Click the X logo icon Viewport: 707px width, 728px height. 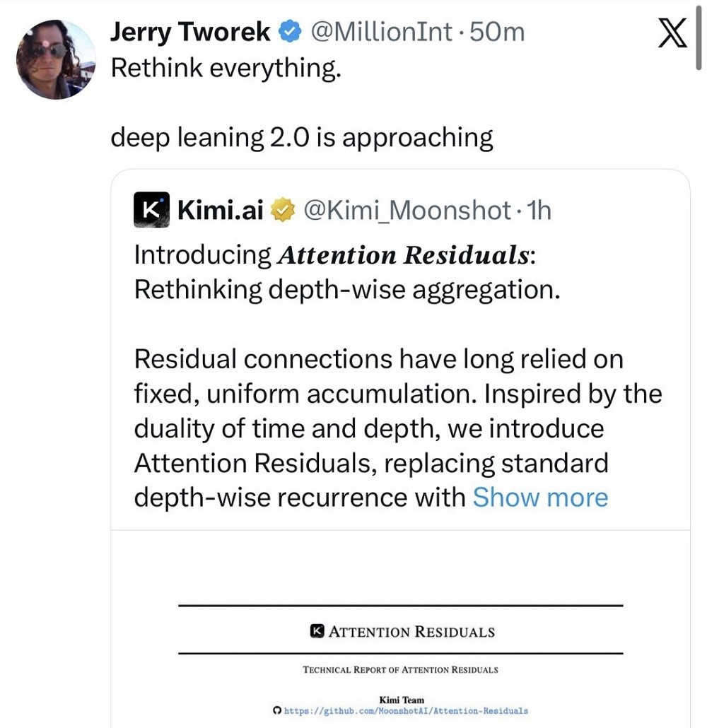(672, 33)
